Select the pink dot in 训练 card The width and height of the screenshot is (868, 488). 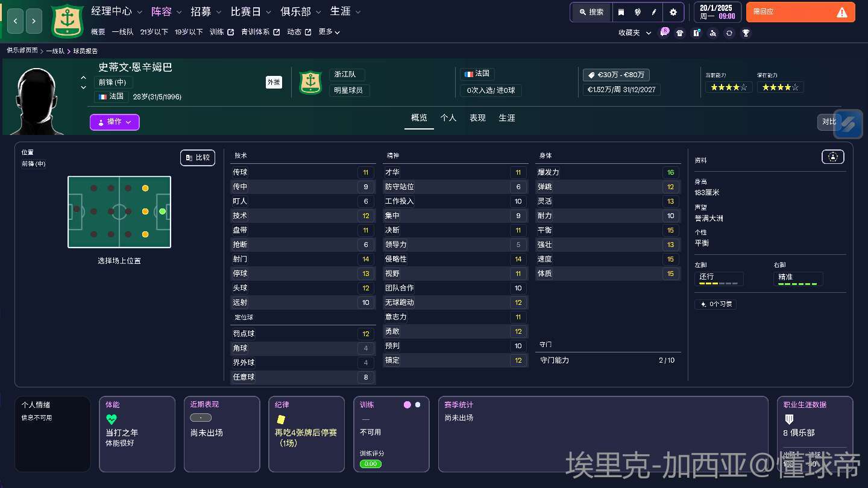(x=407, y=405)
